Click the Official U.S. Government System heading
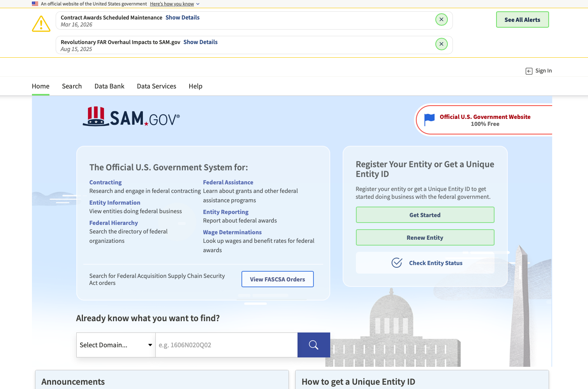The width and height of the screenshot is (588, 389). [x=169, y=167]
